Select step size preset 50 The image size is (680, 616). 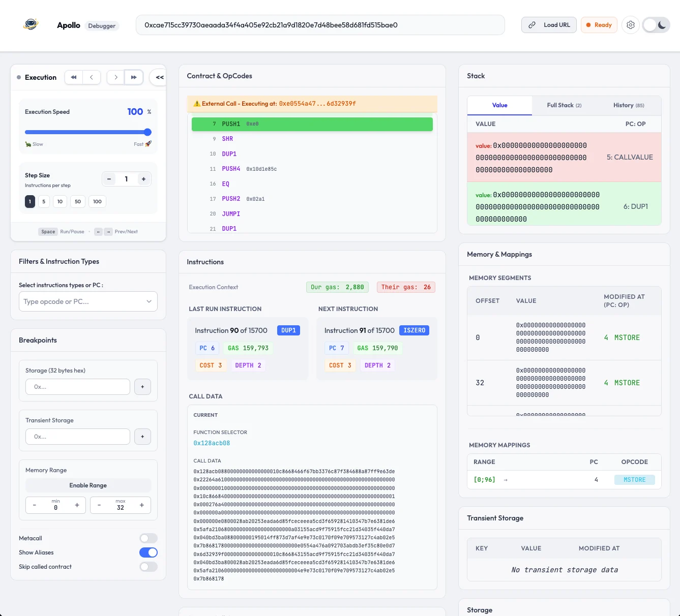[78, 201]
